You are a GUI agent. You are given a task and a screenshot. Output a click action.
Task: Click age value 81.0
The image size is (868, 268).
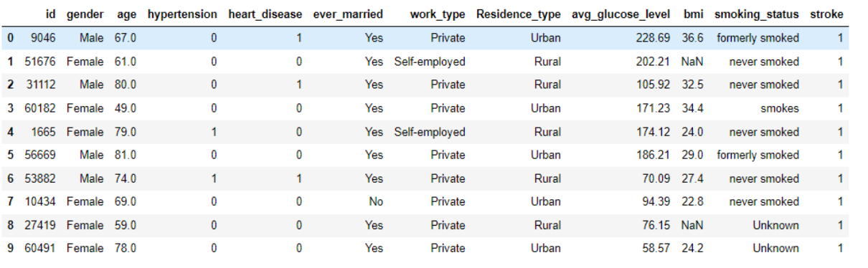tap(125, 155)
